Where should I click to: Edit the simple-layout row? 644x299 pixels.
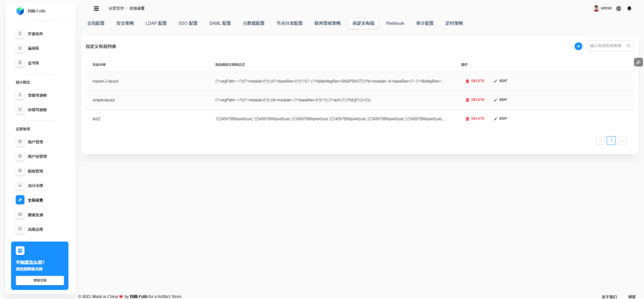click(x=500, y=100)
